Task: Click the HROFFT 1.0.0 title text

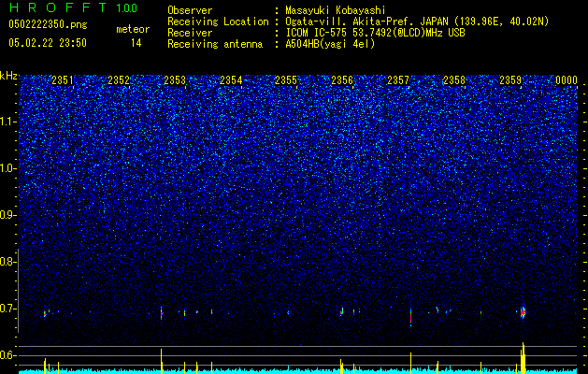Action: point(73,7)
